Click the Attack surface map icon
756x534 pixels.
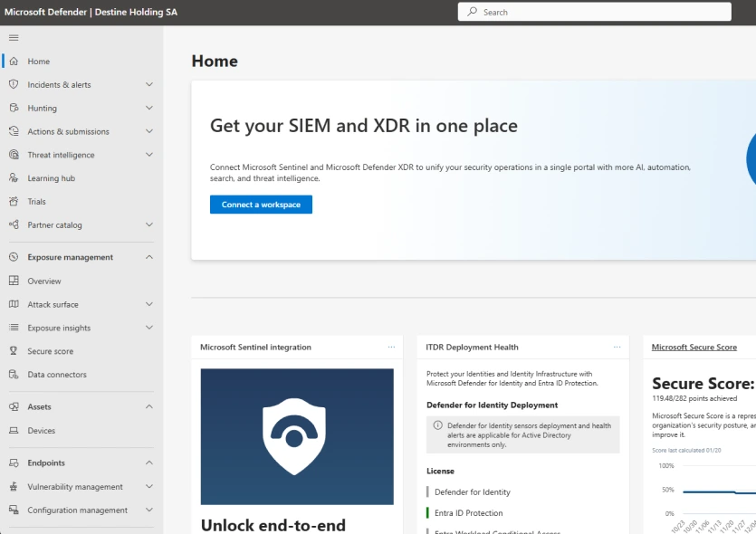14,304
